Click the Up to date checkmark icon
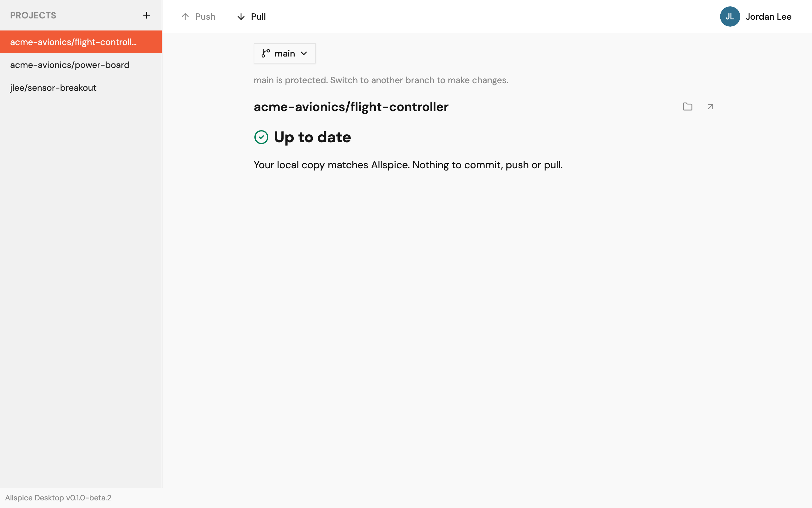 (261, 137)
